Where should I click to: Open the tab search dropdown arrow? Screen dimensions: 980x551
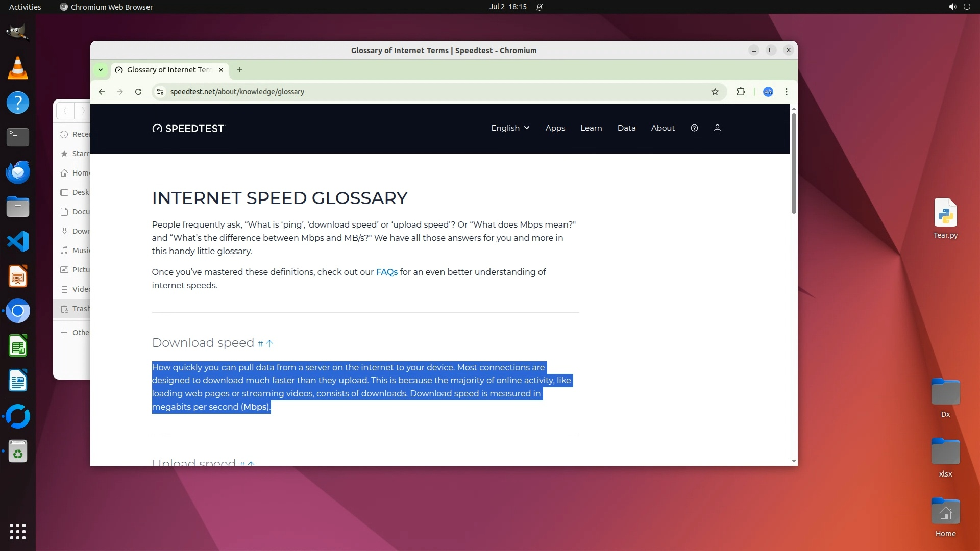[101, 70]
